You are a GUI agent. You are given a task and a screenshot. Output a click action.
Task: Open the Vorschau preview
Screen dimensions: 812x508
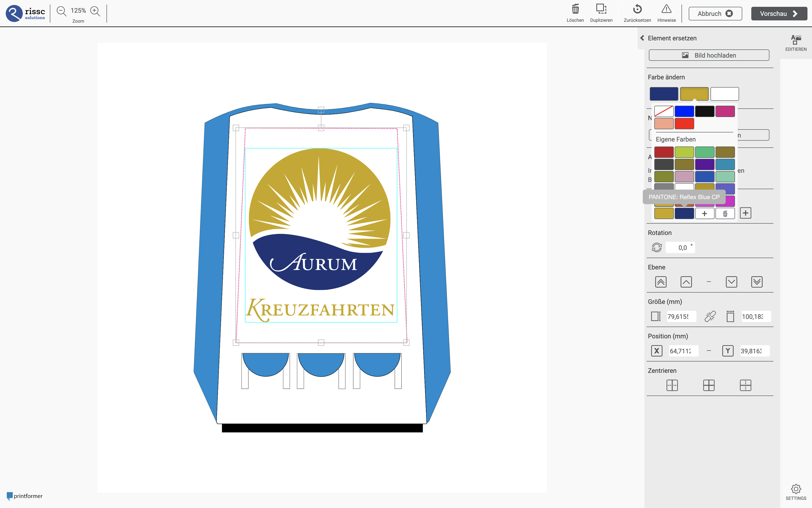click(x=779, y=13)
